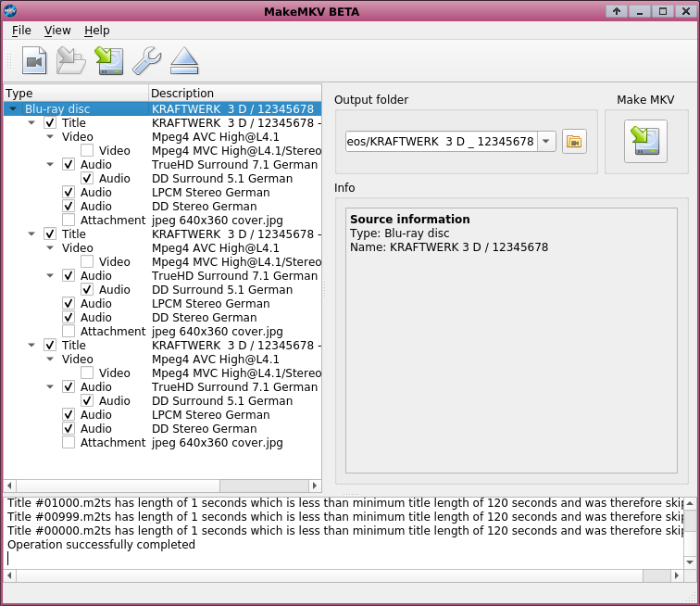This screenshot has width=700, height=606.
Task: Collapse the first Title tree node
Action: (x=31, y=123)
